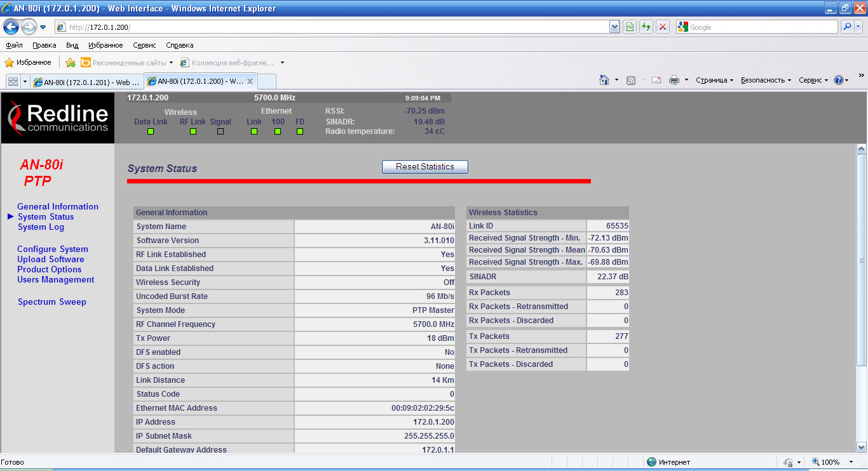The image size is (868, 471).
Task: Click the Интернет security zone indicator
Action: [x=668, y=462]
